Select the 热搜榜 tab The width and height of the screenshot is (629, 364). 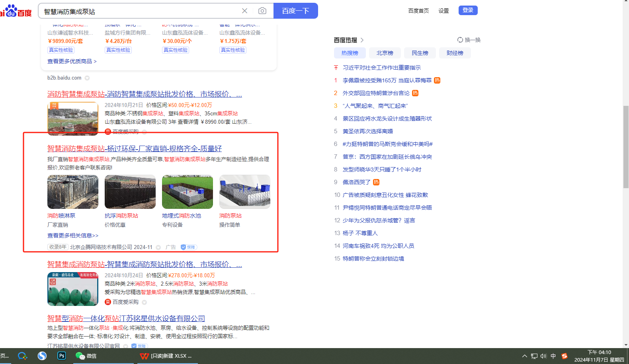(x=350, y=53)
